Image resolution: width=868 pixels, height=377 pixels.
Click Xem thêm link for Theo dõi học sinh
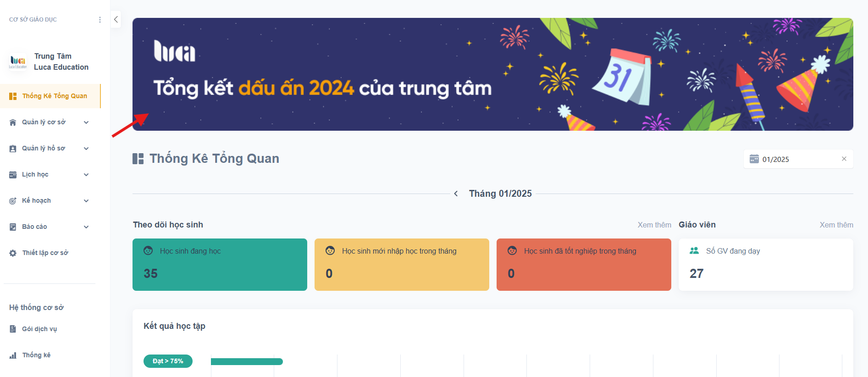[x=654, y=225]
